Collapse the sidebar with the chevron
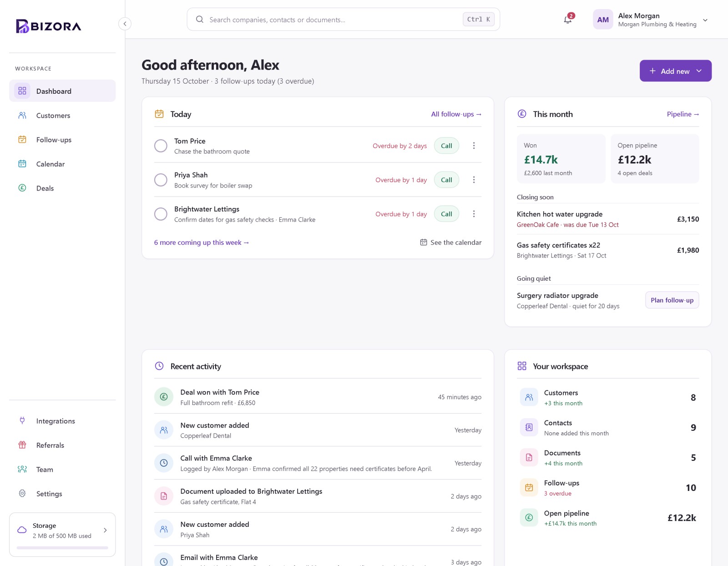Image resolution: width=728 pixels, height=566 pixels. [125, 24]
